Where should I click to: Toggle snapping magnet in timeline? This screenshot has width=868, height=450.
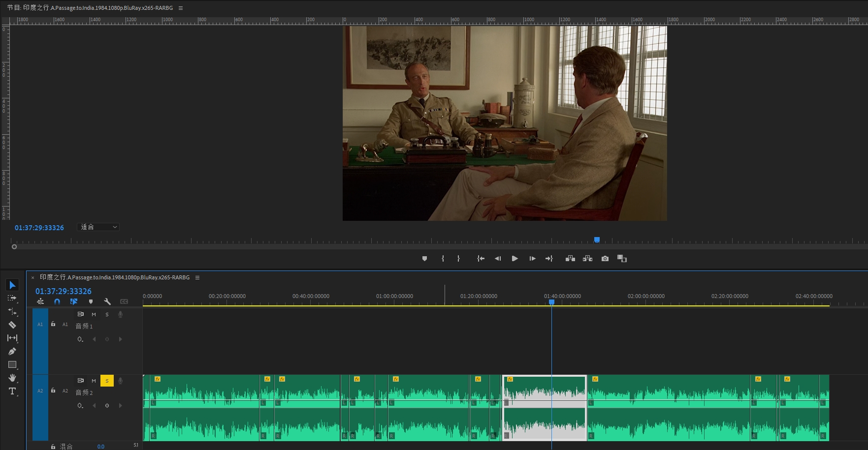(57, 301)
